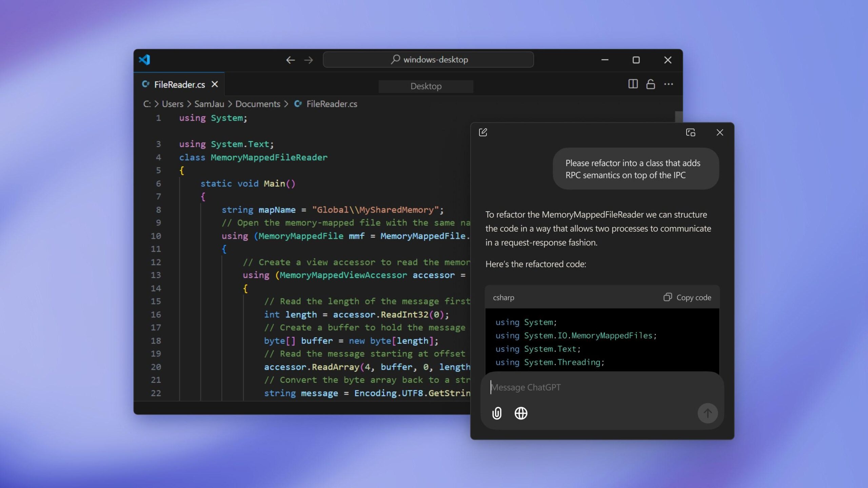The image size is (868, 488).
Task: Select the Desktop title label
Action: coord(426,86)
